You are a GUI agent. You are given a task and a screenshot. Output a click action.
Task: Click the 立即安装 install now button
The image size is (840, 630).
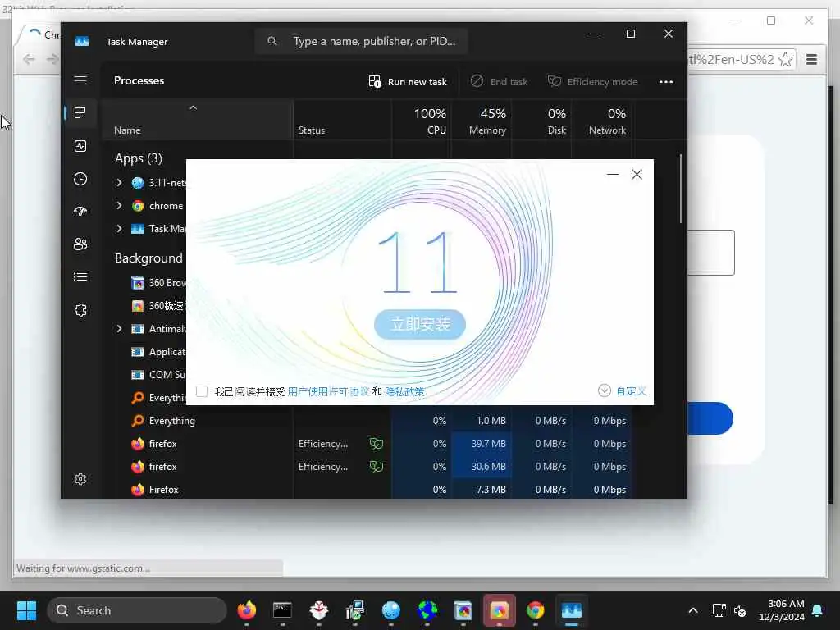click(x=420, y=324)
